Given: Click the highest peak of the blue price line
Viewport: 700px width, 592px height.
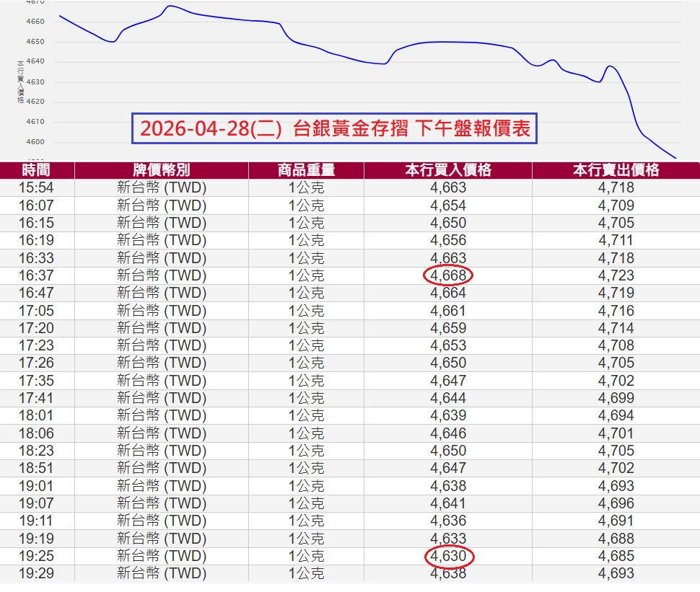Looking at the screenshot, I should [x=170, y=6].
